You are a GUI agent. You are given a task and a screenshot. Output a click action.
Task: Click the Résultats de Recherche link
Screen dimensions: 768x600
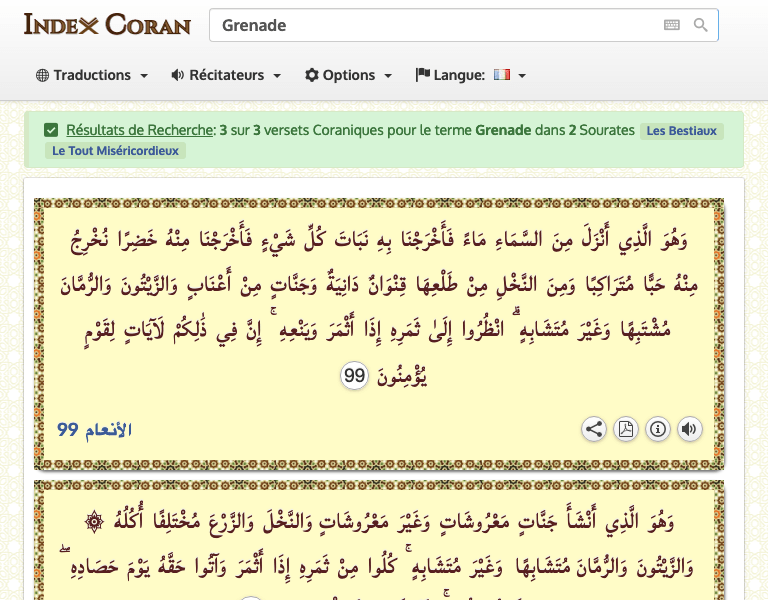coord(140,130)
